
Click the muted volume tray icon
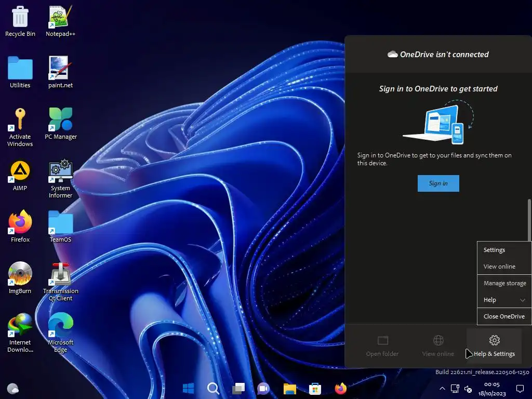(x=468, y=389)
